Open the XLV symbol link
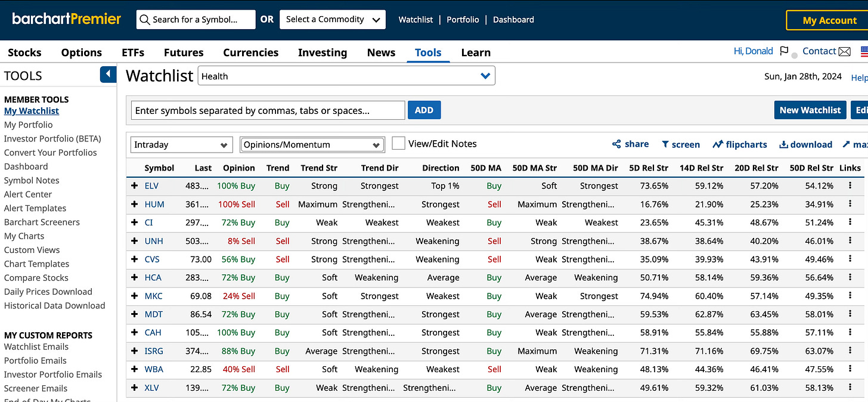 [x=153, y=388]
